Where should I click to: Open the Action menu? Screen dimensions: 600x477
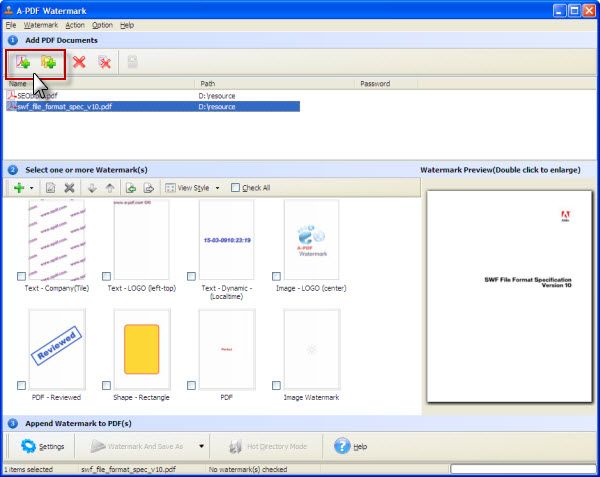75,25
